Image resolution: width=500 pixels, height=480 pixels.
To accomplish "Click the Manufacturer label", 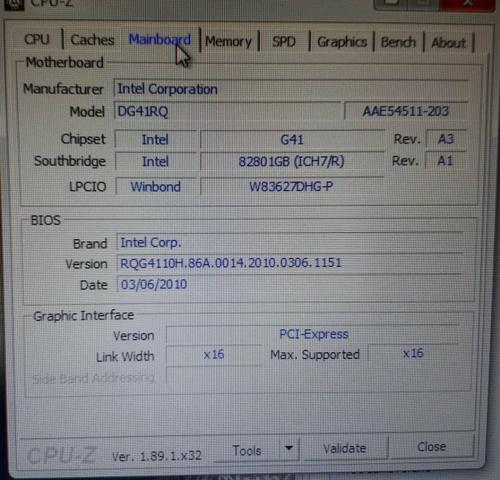I will [63, 89].
